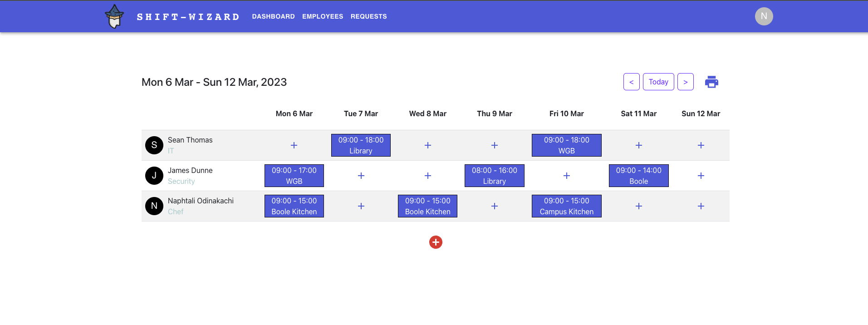The image size is (868, 325).
Task: Navigate to the Dashboard
Action: click(273, 16)
